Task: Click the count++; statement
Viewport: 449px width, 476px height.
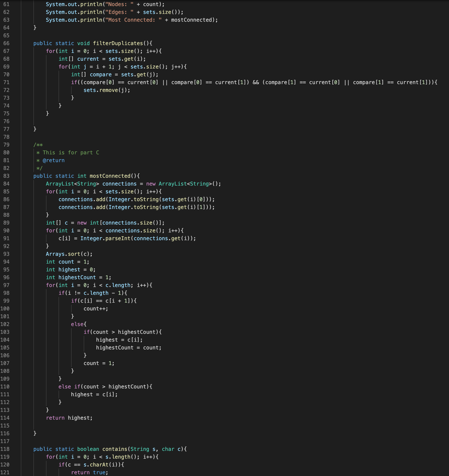Action: pos(96,309)
